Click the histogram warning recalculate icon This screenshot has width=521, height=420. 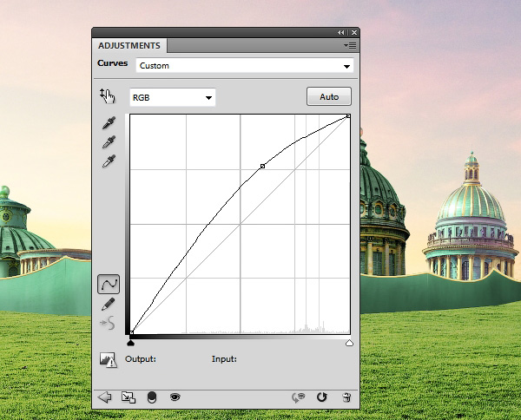click(109, 359)
